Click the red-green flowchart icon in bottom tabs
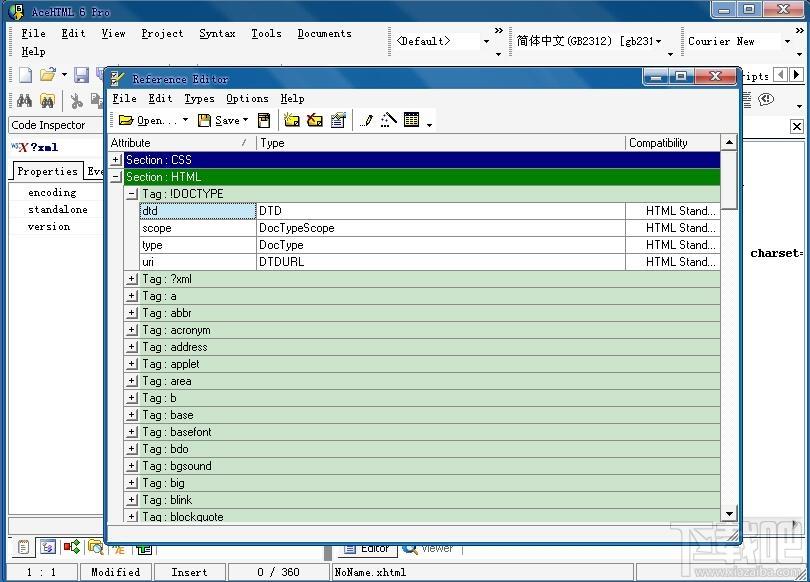Screen dimensions: 810x582 (71, 546)
